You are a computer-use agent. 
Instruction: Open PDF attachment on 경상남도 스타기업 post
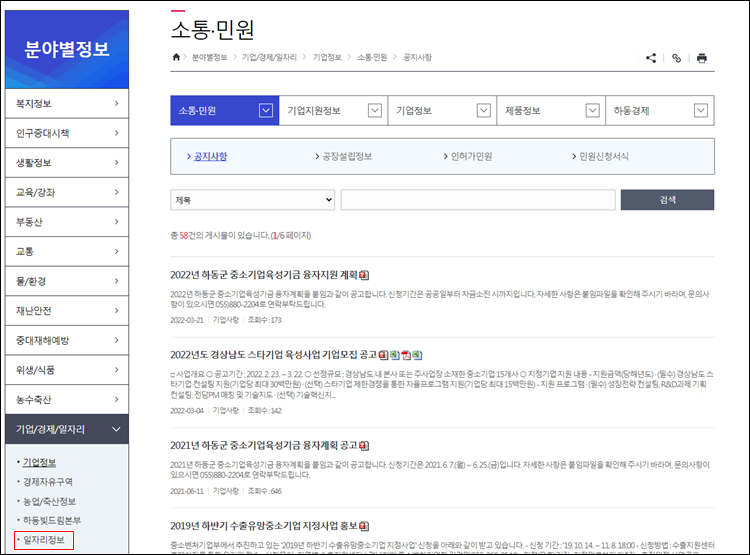click(406, 355)
